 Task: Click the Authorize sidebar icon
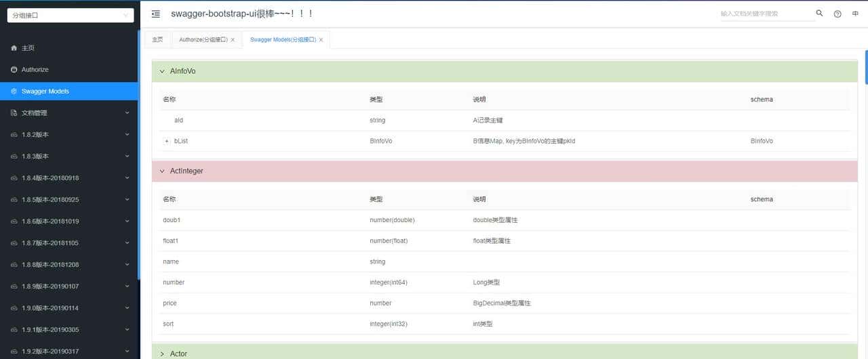14,70
